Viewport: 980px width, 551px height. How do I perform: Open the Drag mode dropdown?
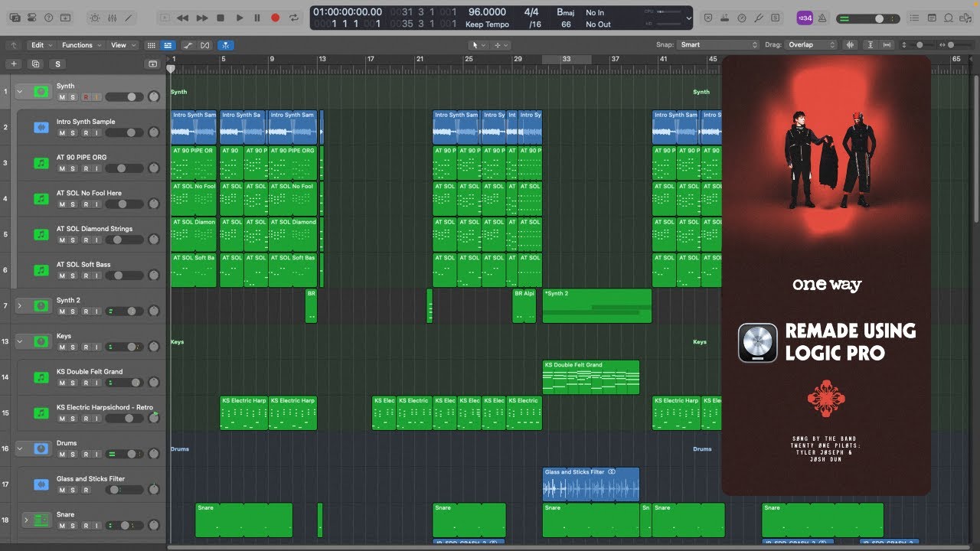click(x=811, y=45)
